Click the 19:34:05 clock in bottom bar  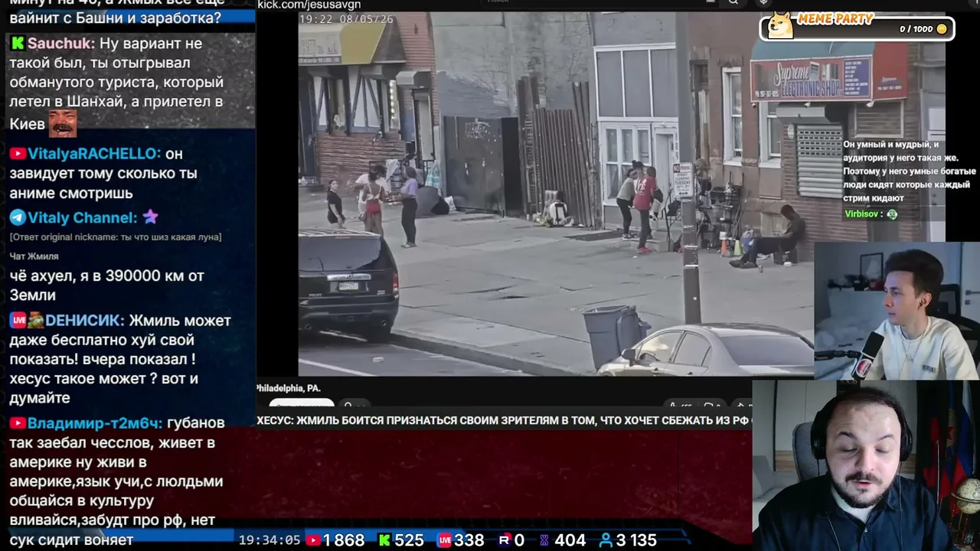(269, 540)
